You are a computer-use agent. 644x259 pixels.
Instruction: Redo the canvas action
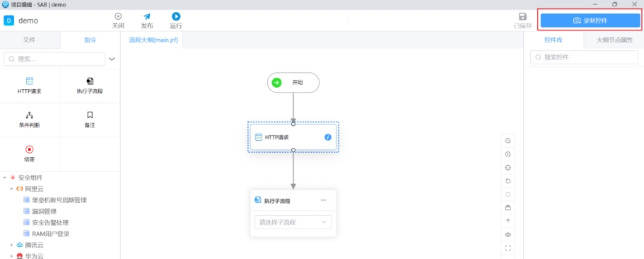coord(508,194)
